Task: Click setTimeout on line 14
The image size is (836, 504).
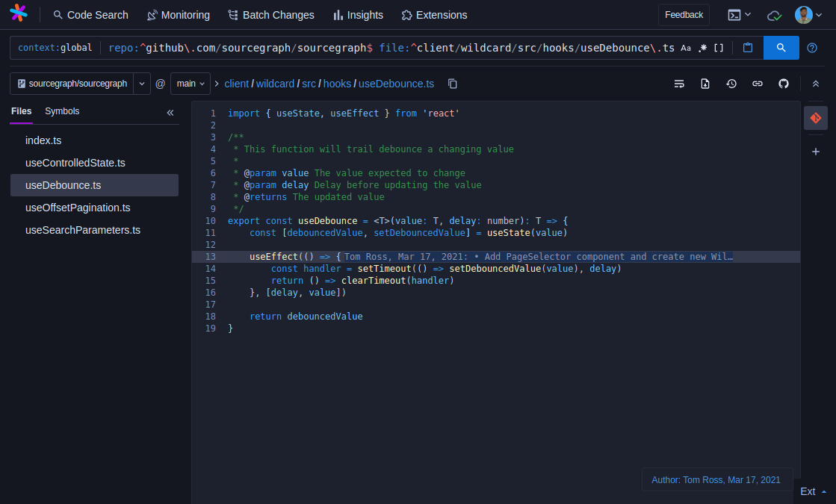Action: coord(385,269)
